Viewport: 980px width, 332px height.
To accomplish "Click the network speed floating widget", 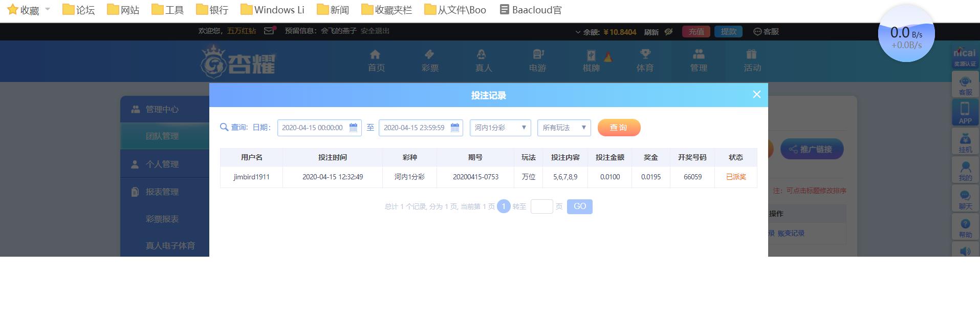I will click(x=906, y=34).
